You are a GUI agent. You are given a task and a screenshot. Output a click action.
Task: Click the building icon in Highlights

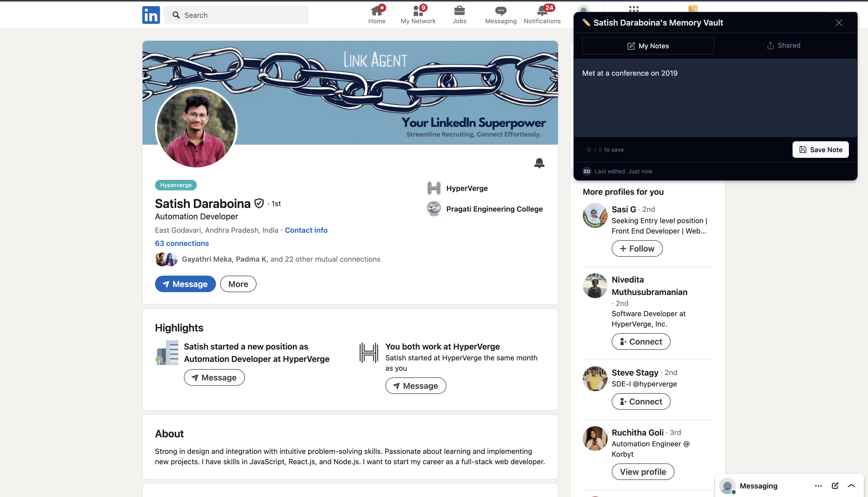pyautogui.click(x=167, y=353)
